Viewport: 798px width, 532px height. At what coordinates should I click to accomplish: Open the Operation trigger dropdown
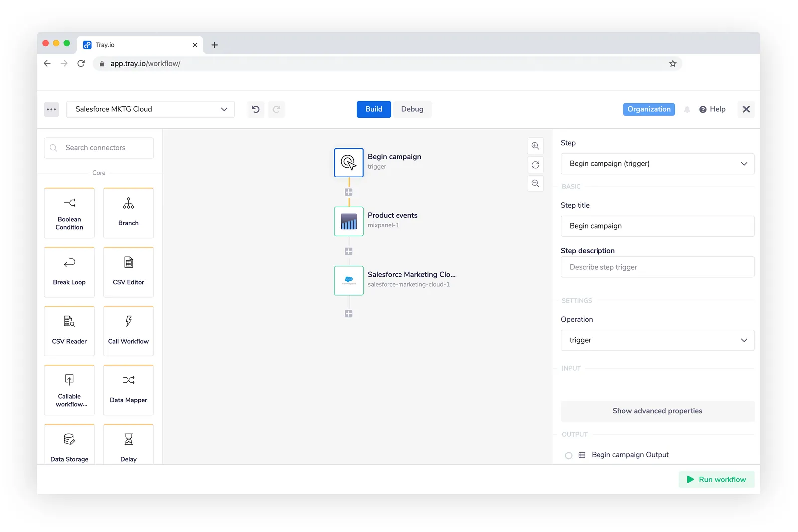657,340
